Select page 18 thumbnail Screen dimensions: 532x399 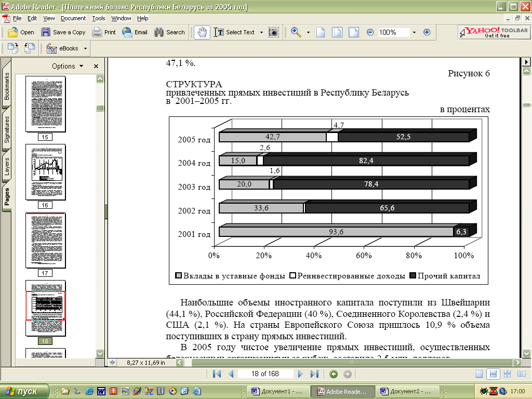coord(46,309)
